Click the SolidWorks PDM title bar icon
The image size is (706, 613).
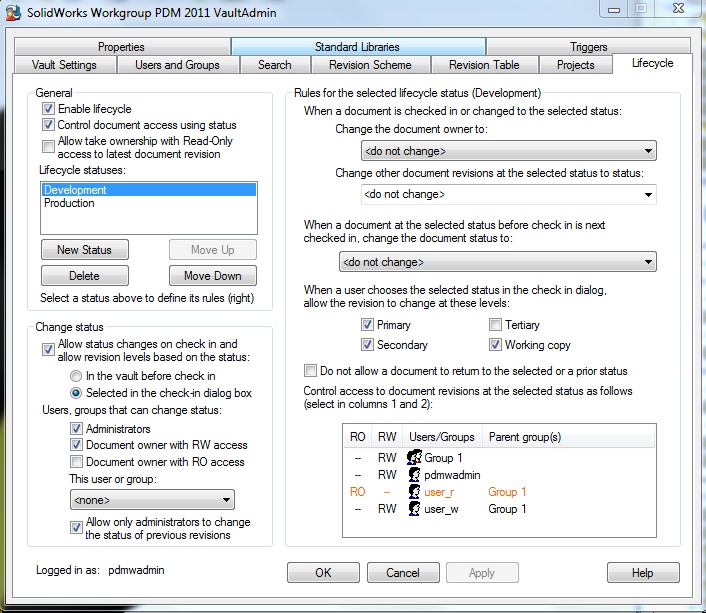coord(13,13)
